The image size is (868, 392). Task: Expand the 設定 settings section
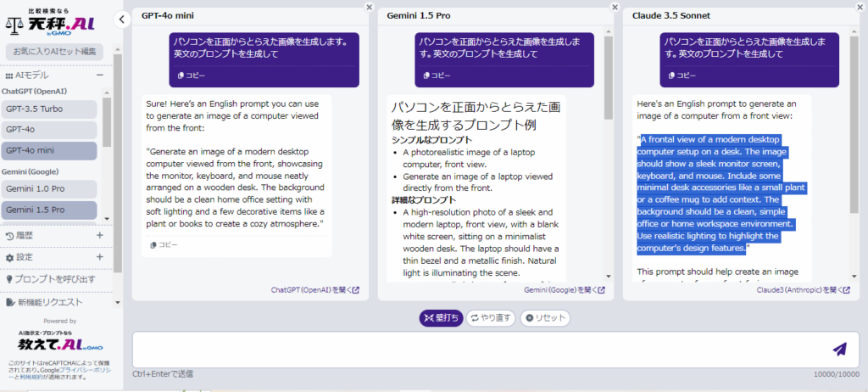point(99,256)
